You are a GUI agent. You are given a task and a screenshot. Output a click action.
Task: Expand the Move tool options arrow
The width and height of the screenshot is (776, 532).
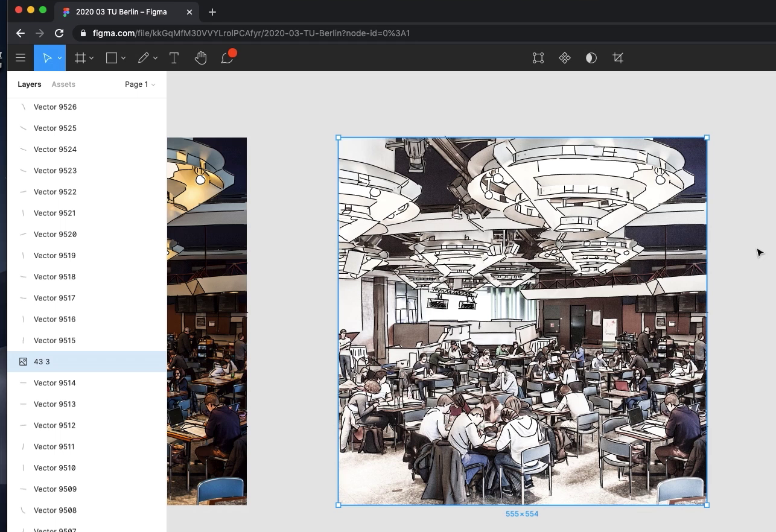(60, 58)
